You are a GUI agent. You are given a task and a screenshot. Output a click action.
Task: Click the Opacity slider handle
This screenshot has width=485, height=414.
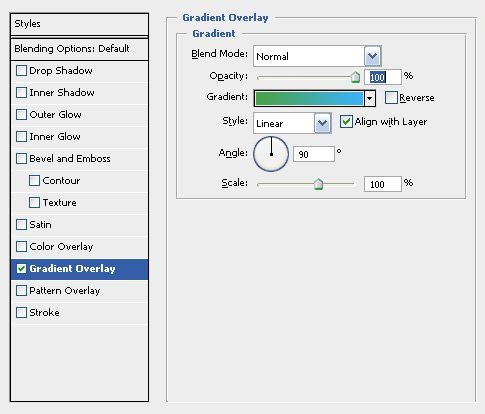coord(355,77)
